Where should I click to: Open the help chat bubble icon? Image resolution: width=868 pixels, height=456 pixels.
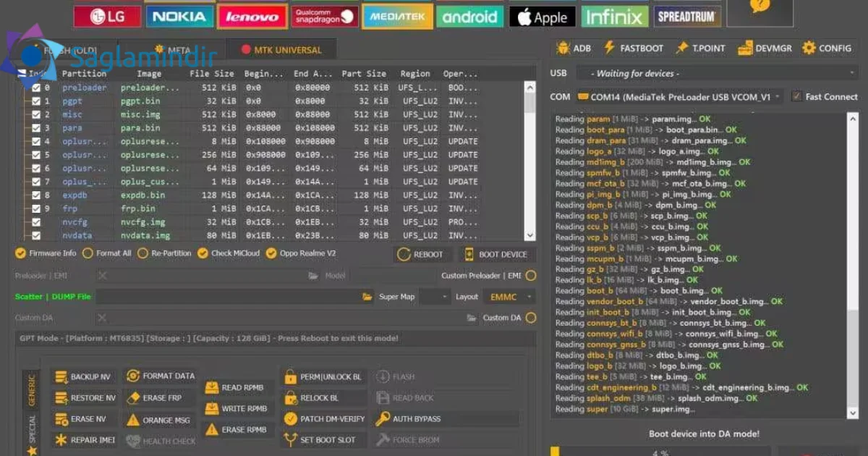(x=759, y=7)
